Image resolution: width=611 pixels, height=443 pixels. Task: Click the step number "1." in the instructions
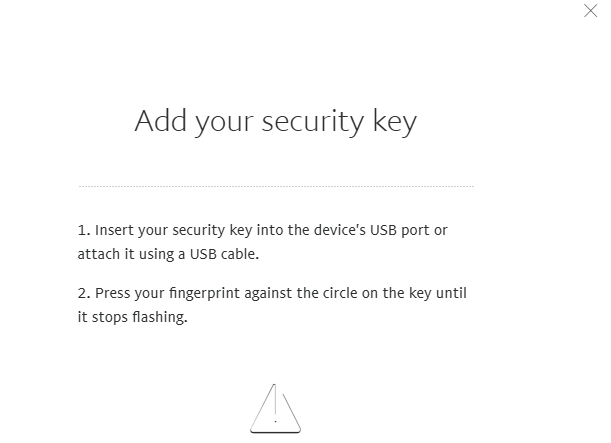(x=83, y=230)
